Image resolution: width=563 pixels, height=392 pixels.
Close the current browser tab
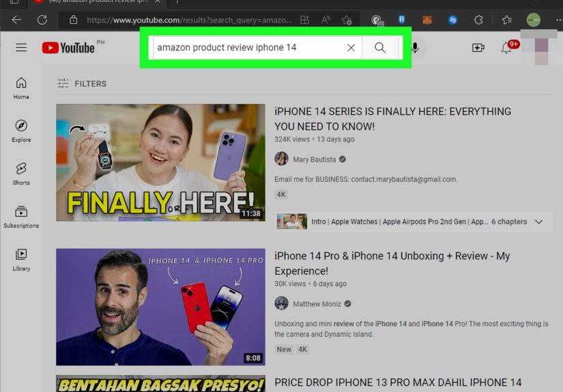(157, 1)
